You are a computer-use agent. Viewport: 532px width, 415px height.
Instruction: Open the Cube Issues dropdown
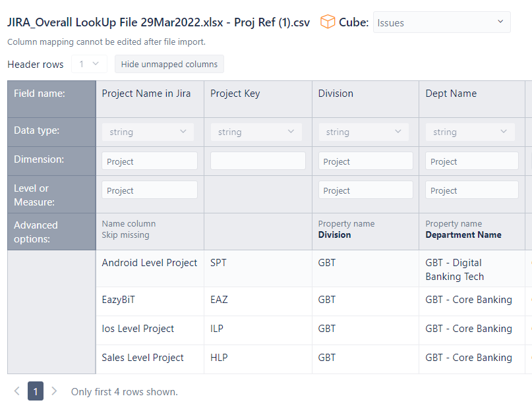(x=442, y=22)
